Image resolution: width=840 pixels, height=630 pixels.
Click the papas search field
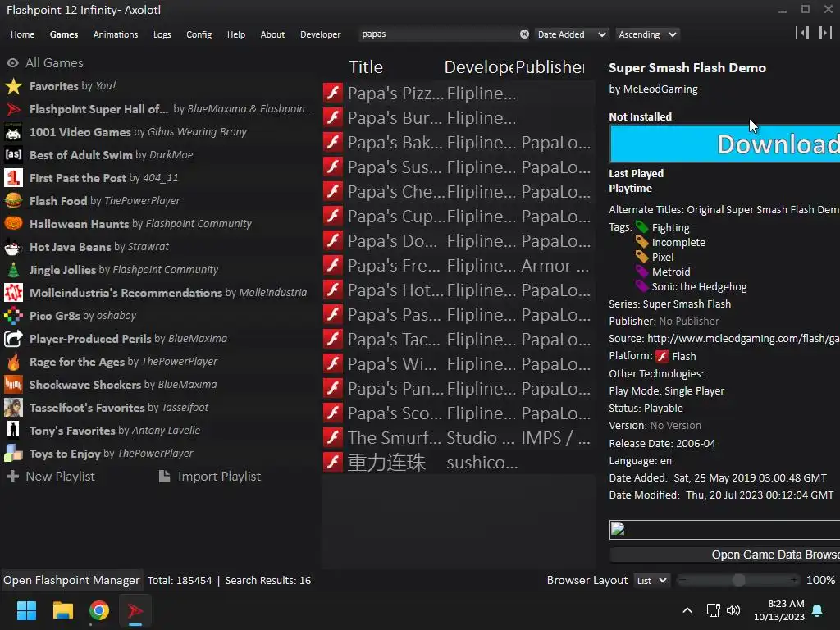click(x=440, y=34)
